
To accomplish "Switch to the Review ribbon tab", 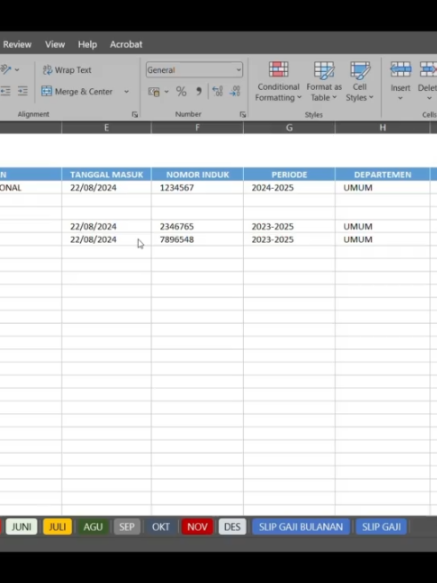I will coord(17,44).
